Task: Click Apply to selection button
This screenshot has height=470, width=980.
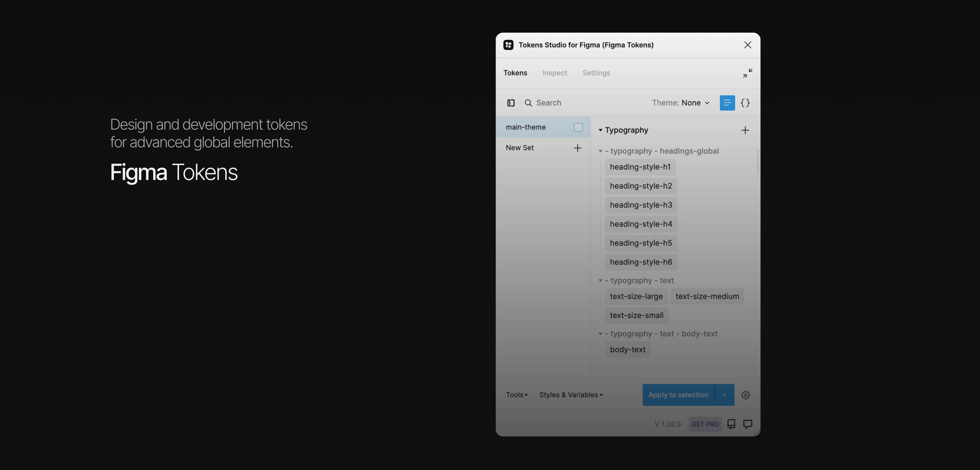Action: (678, 395)
